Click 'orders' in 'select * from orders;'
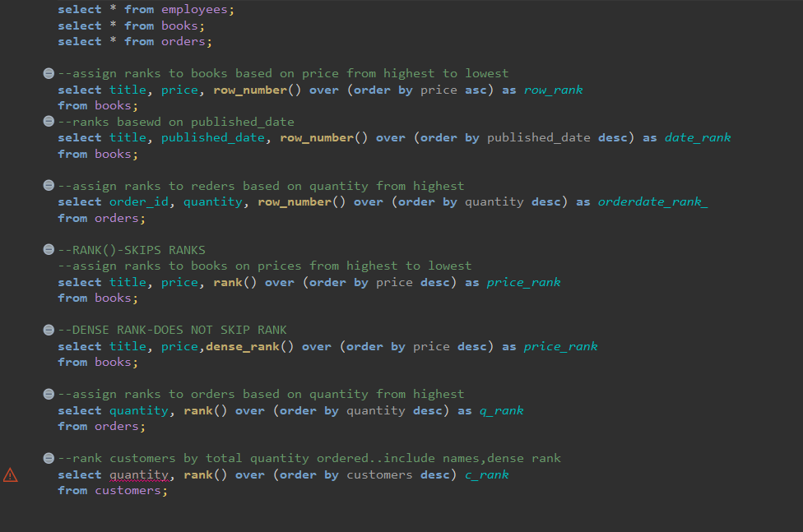The image size is (803, 532). pos(183,41)
